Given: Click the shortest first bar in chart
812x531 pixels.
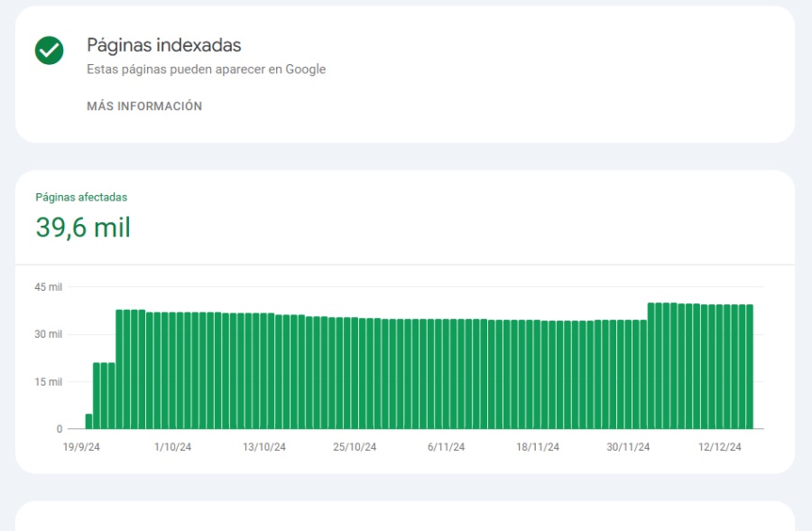Looking at the screenshot, I should [x=88, y=422].
